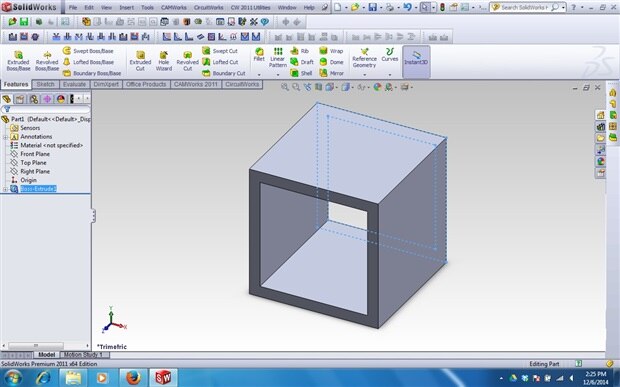This screenshot has width=620, height=387.
Task: Apply the Fillet feature
Action: [259, 55]
